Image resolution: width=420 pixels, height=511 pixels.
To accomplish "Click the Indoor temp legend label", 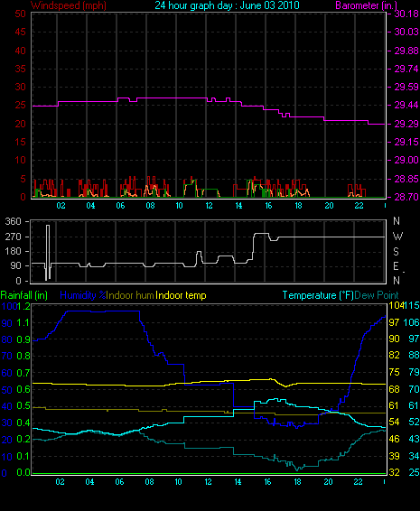I will pos(181,295).
